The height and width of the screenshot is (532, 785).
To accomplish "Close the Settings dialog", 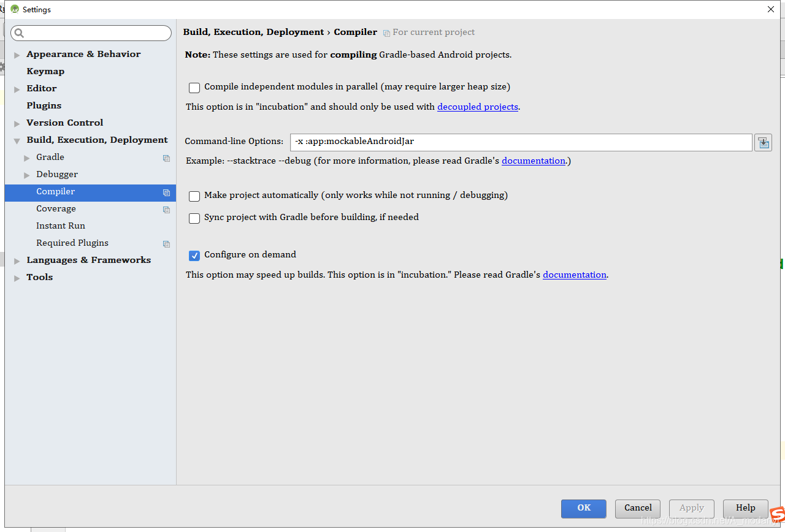I will click(771, 9).
